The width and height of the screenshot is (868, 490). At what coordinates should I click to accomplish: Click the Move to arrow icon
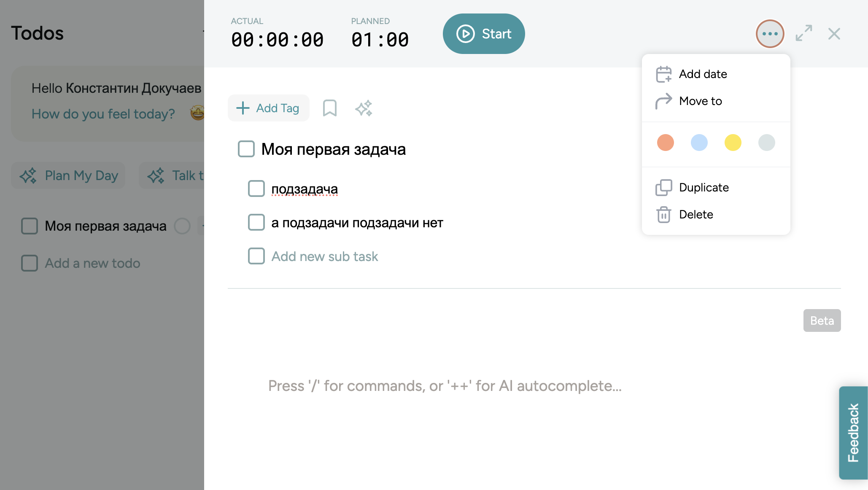point(663,101)
